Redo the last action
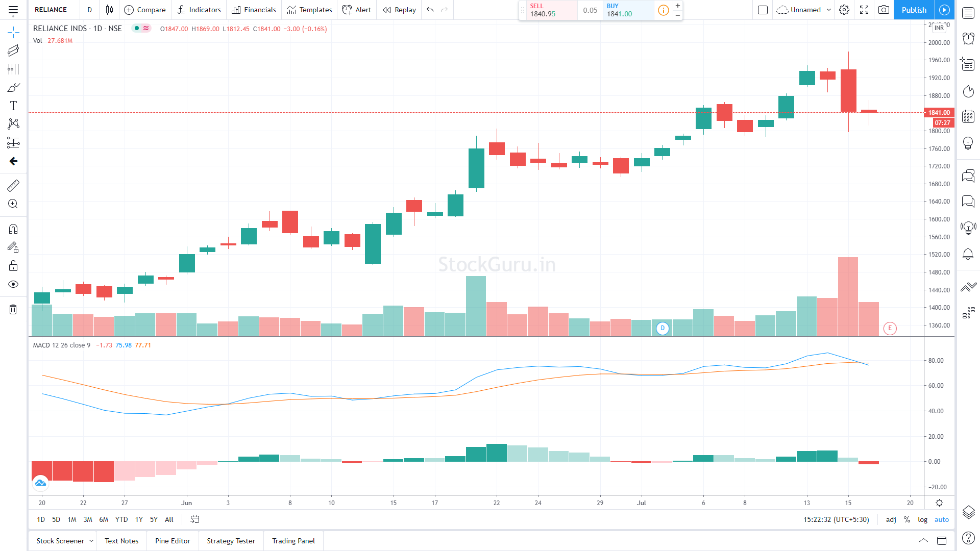Viewport: 980px width, 551px height. point(445,10)
